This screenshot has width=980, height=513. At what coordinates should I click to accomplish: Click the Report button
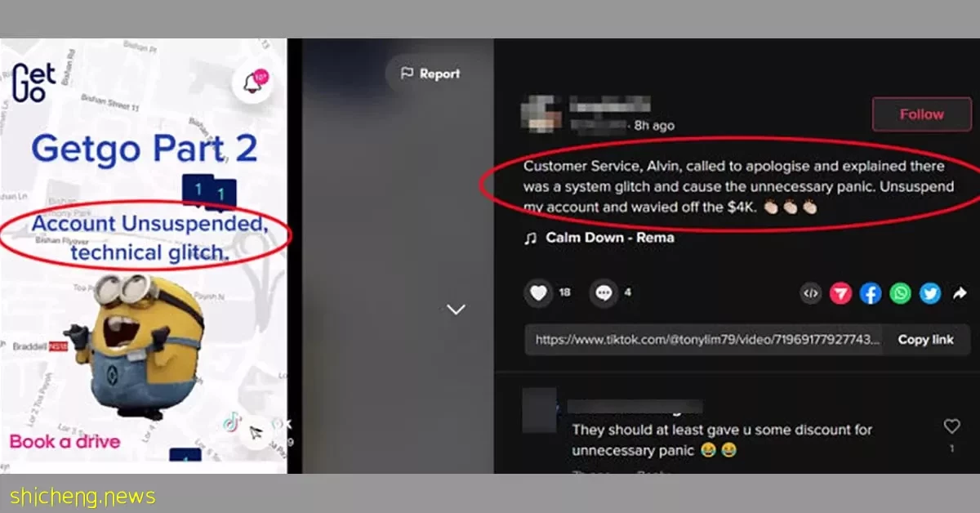[430, 74]
